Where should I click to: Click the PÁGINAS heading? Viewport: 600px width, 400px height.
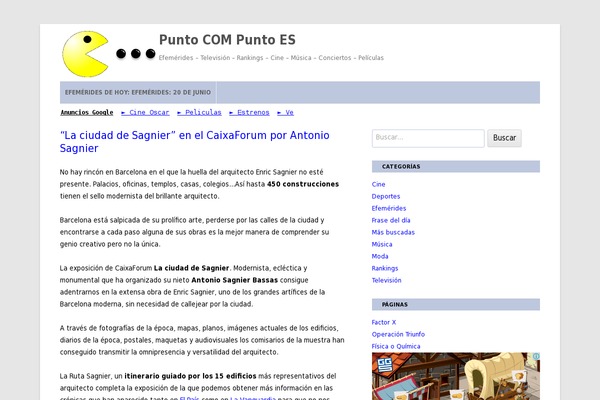(395, 305)
